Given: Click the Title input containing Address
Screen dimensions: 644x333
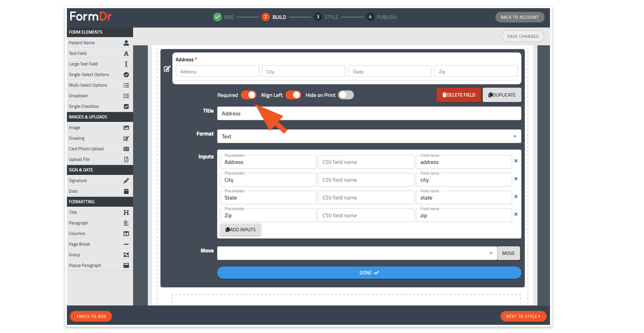Looking at the screenshot, I should (x=369, y=113).
